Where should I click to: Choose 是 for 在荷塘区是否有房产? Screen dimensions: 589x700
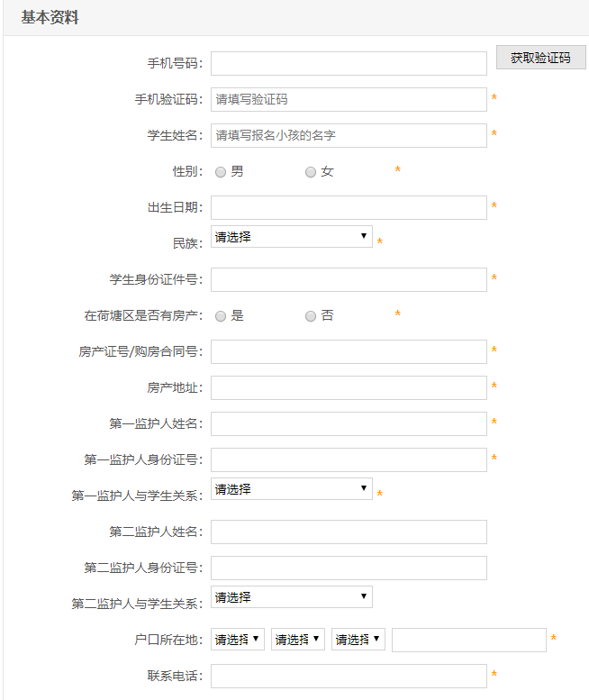[x=221, y=316]
